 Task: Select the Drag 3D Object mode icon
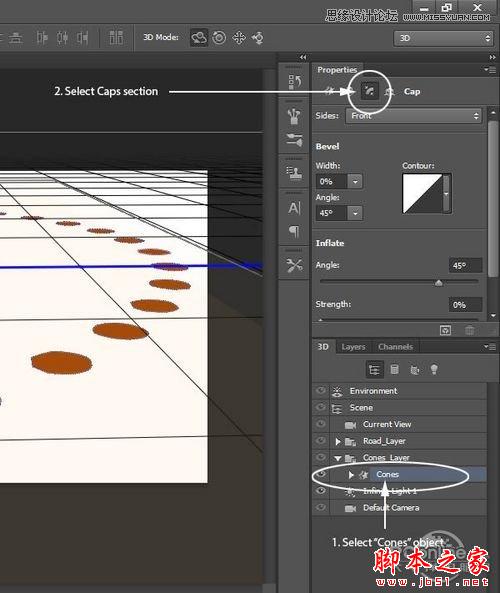tap(239, 37)
